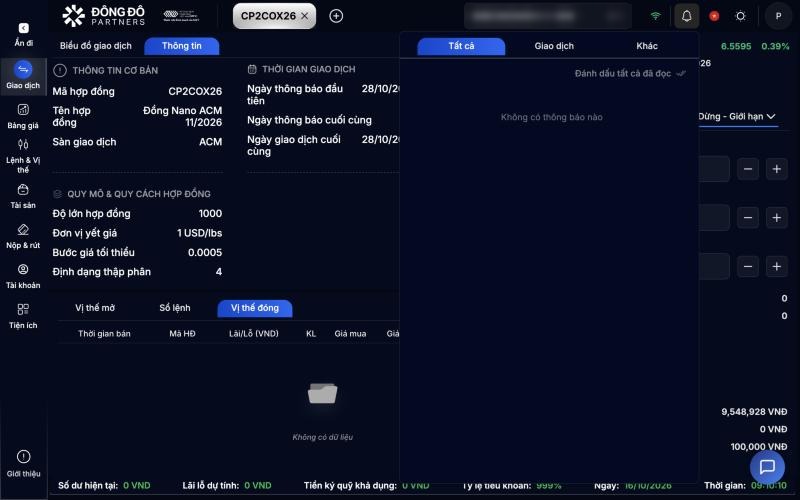This screenshot has width=800, height=500.
Task: Open the user profile avatar P
Action: coord(778,16)
